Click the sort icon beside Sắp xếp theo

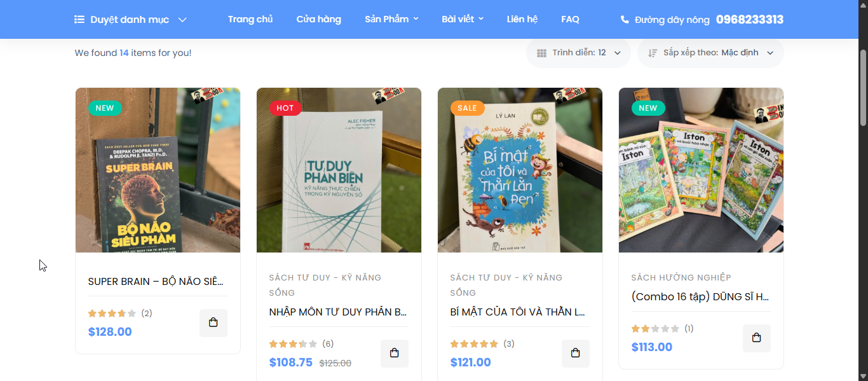click(653, 53)
